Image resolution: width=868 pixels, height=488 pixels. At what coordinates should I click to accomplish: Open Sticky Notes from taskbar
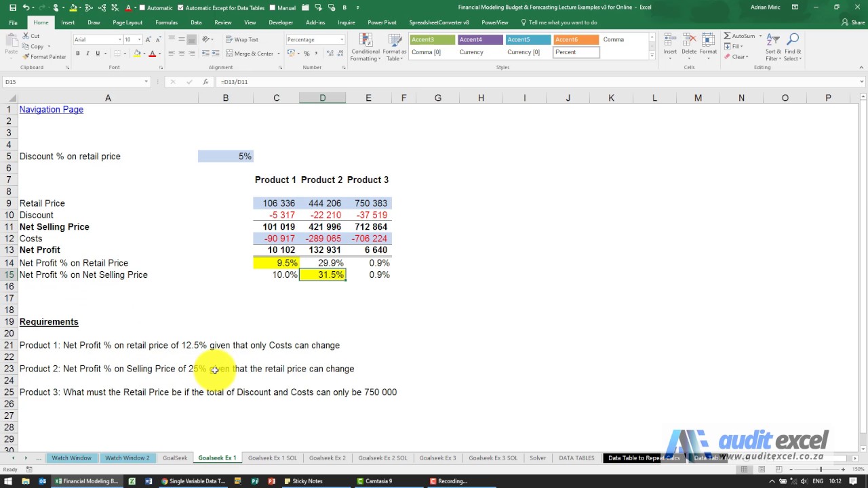tap(304, 481)
